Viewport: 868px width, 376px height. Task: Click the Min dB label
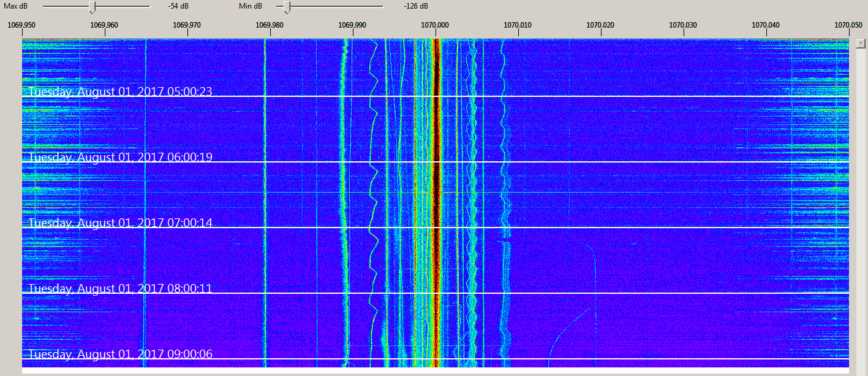(x=249, y=6)
